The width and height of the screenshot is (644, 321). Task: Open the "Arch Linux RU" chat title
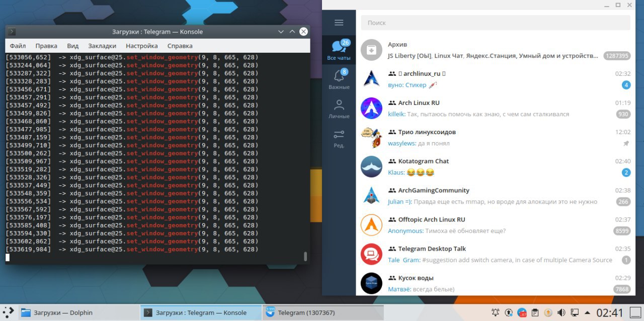tap(419, 103)
